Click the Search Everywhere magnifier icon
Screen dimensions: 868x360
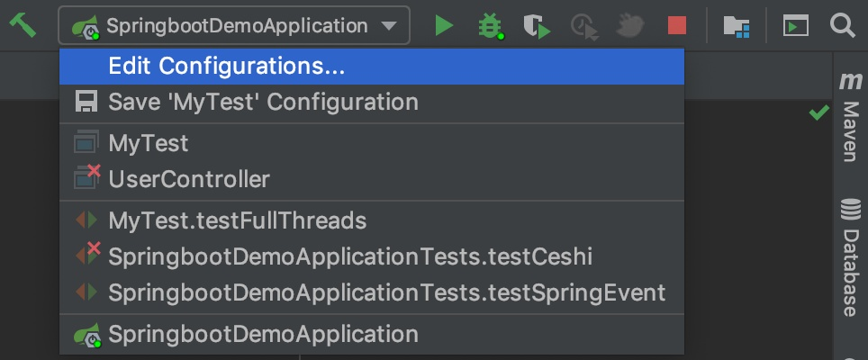coord(842,26)
